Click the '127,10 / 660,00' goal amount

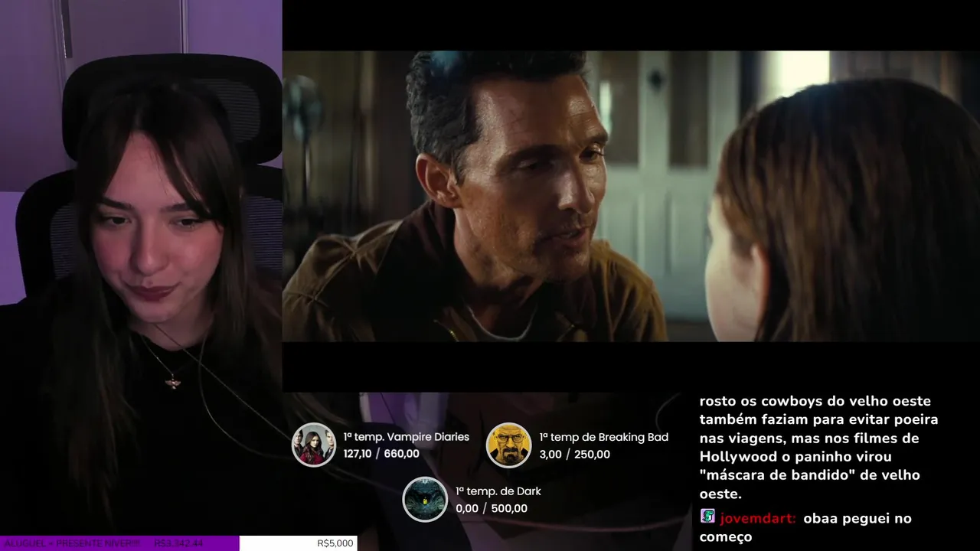(381, 454)
